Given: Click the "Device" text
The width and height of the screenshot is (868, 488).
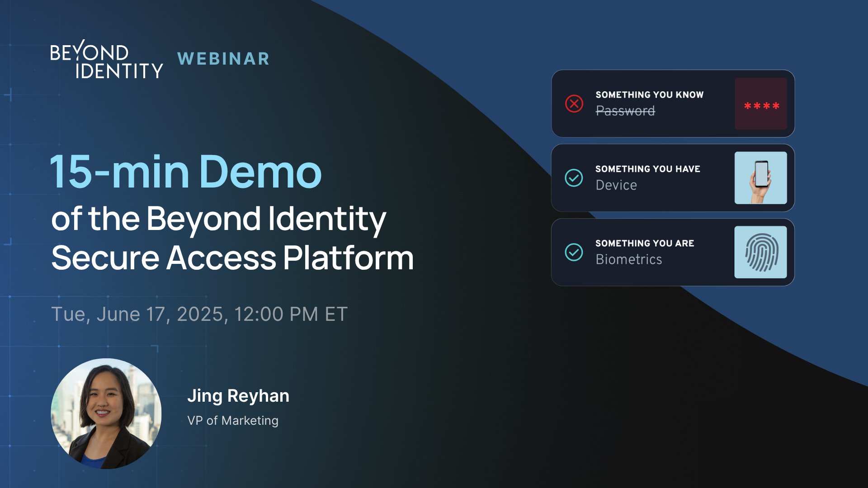Looking at the screenshot, I should coord(616,185).
